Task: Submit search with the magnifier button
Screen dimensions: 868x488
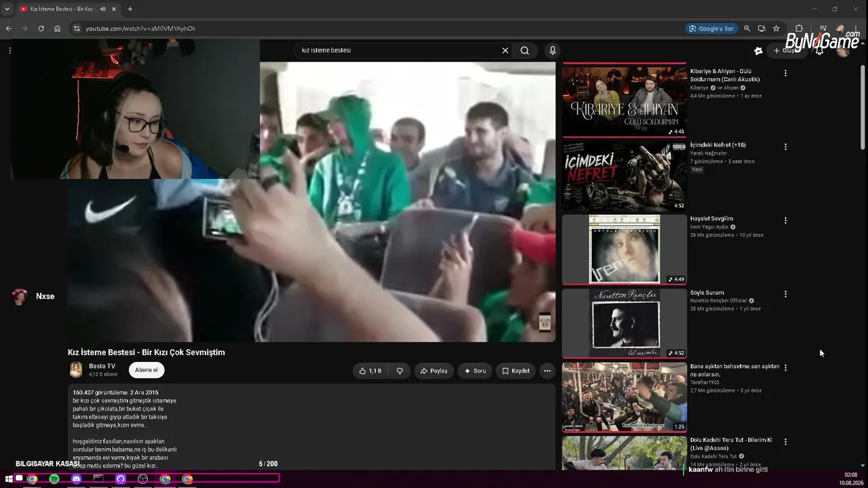Action: click(525, 50)
